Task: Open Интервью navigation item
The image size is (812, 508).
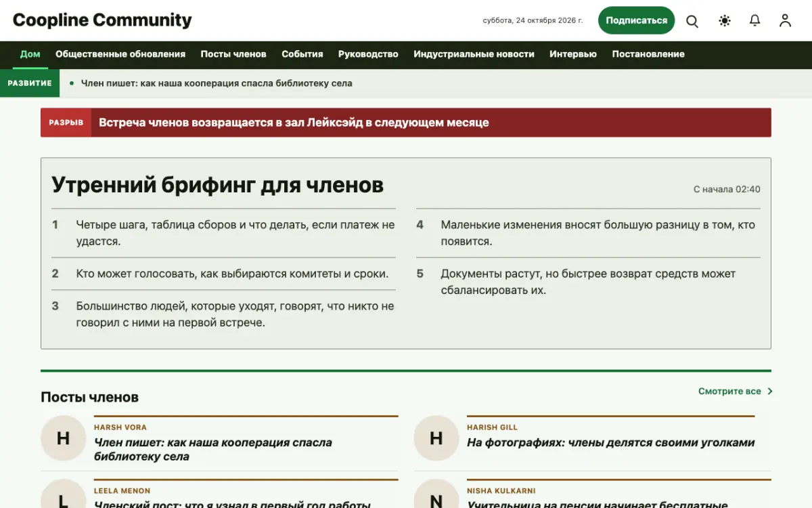Action: (x=573, y=54)
